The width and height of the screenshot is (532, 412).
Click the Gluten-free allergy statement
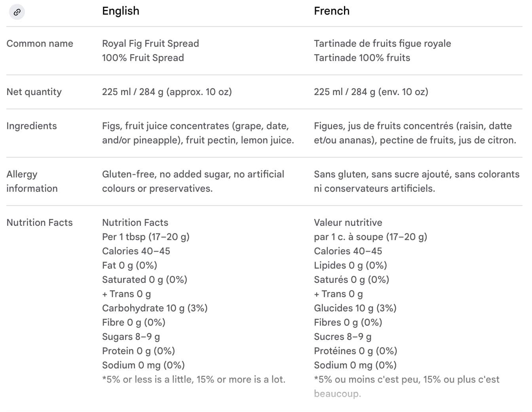pyautogui.click(x=193, y=181)
